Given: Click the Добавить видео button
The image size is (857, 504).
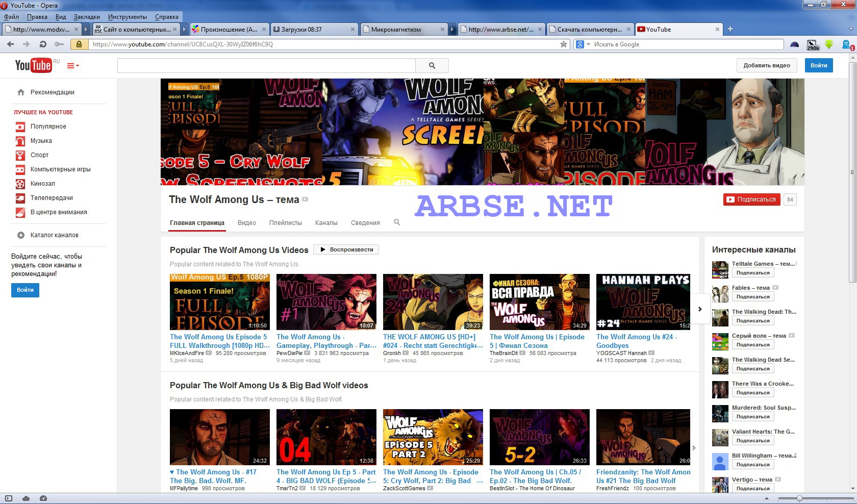Looking at the screenshot, I should click(x=767, y=65).
